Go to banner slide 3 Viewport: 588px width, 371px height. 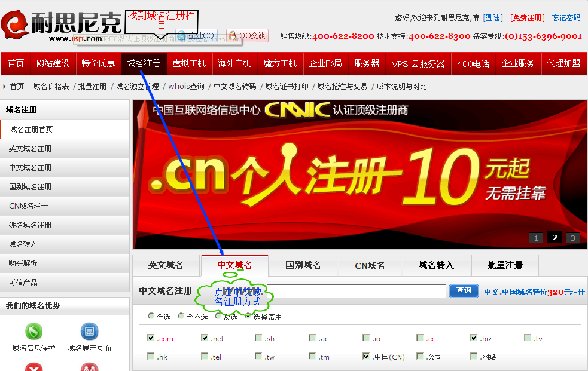tap(572, 238)
